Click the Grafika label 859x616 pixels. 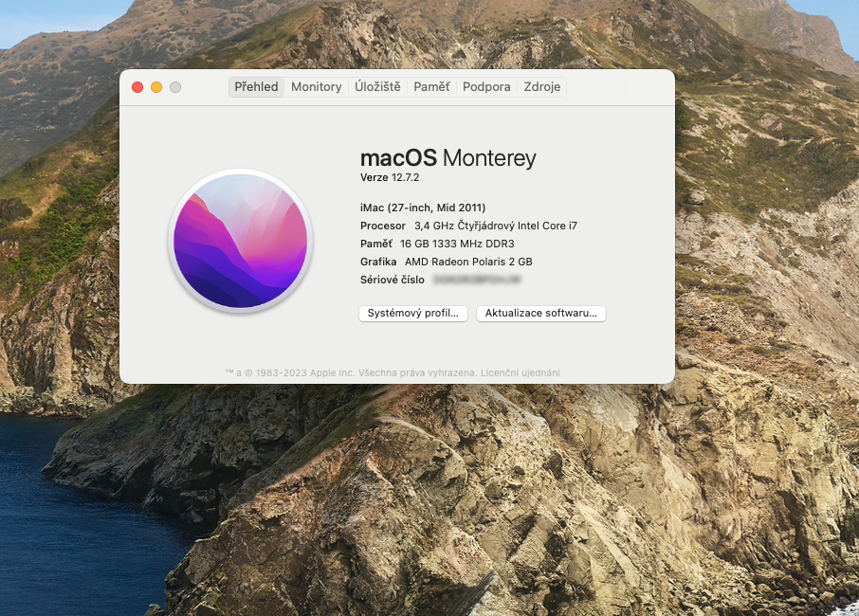(378, 262)
